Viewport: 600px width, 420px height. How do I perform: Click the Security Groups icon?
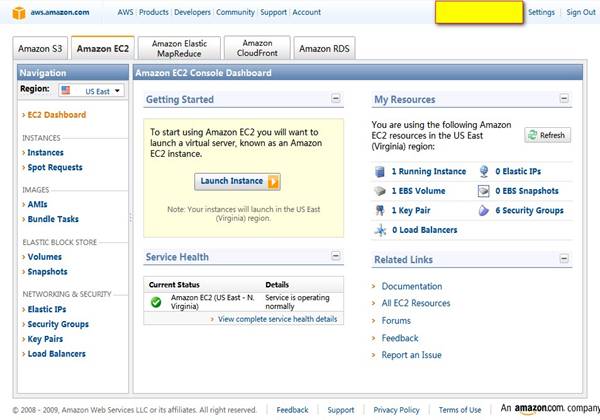coord(485,211)
